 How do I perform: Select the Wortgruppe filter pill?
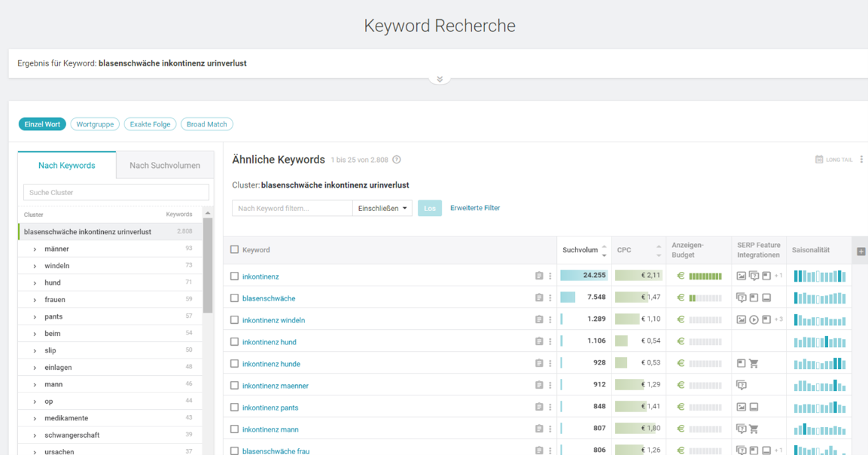95,124
